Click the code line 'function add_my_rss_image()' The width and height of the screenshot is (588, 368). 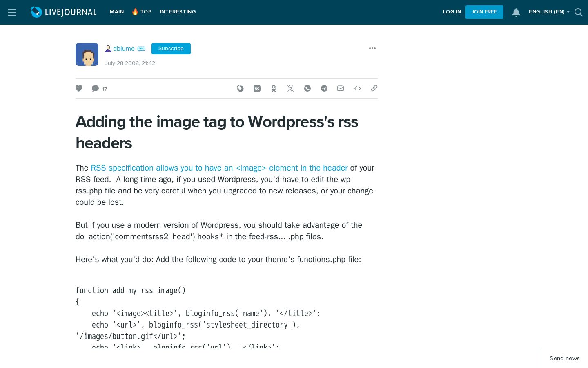(131, 290)
